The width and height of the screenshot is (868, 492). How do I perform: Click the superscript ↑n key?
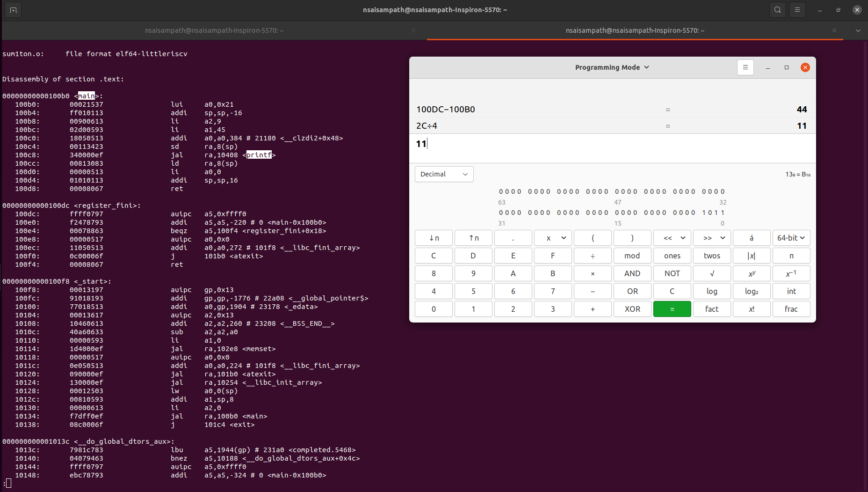pyautogui.click(x=473, y=238)
